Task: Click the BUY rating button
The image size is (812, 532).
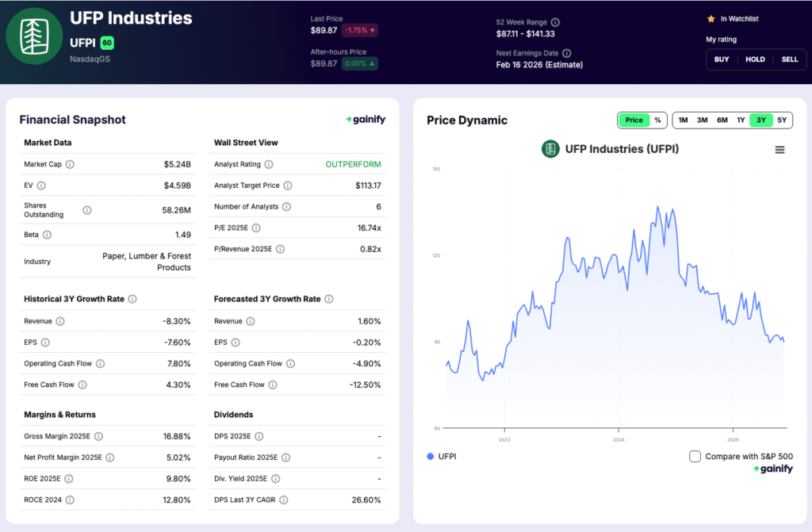Action: pos(721,59)
